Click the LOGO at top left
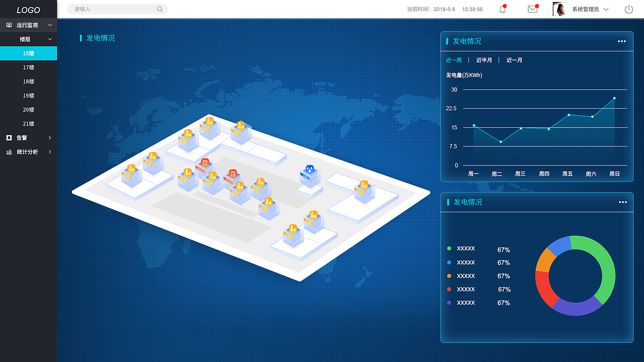 coord(28,10)
